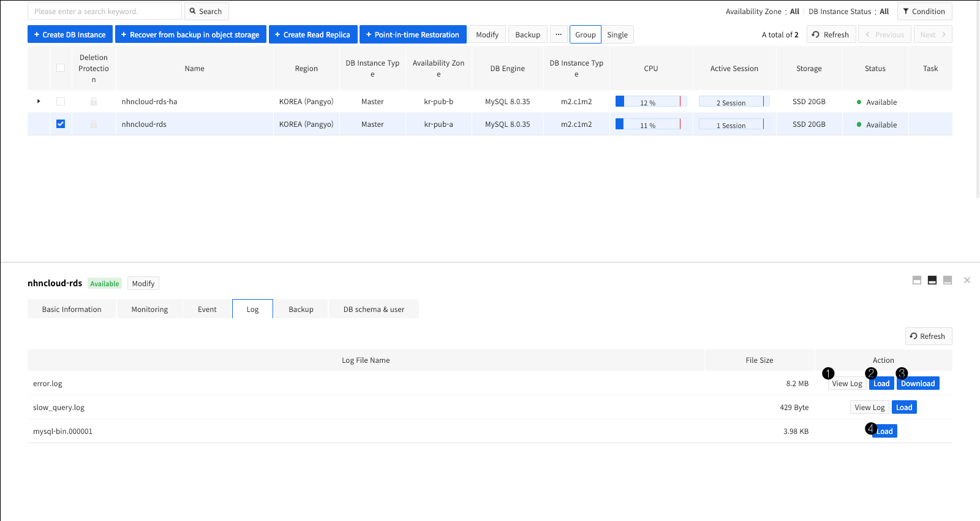Click Recover from backup in object storage

(x=190, y=34)
